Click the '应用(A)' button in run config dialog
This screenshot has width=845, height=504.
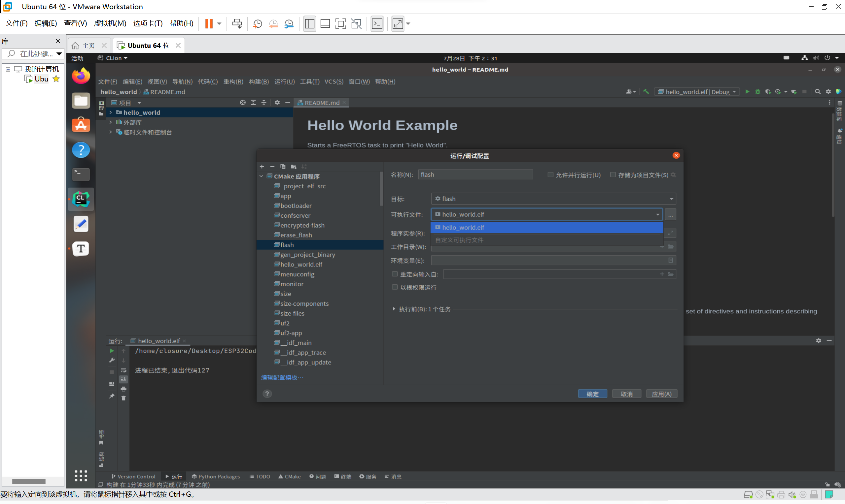click(662, 394)
